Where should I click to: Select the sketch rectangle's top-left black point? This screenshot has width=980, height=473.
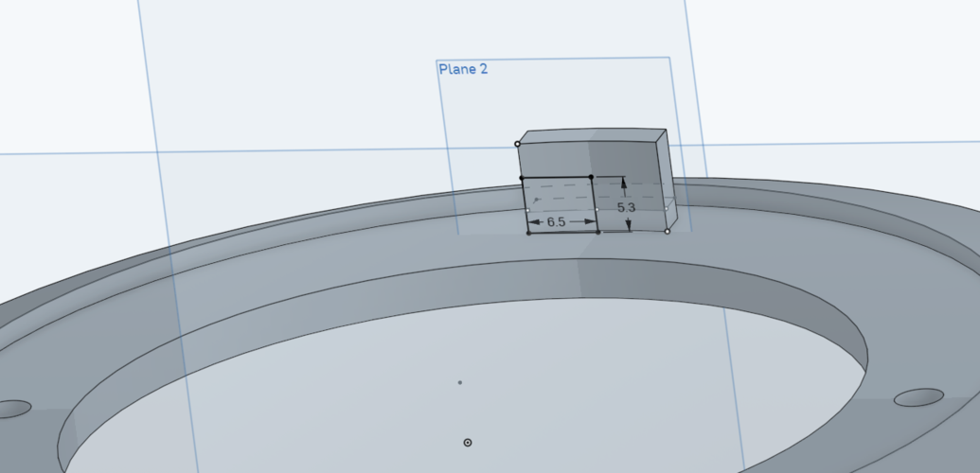click(522, 178)
